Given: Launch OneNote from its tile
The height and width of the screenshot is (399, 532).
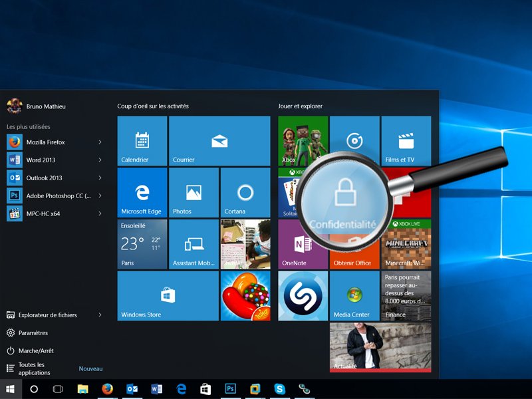Looking at the screenshot, I should 302,246.
